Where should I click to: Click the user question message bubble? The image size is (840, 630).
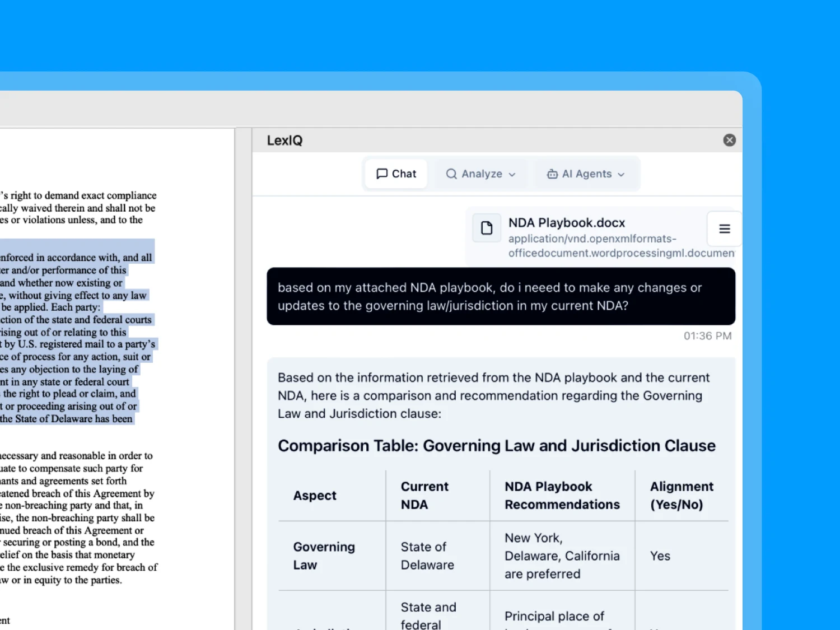pos(501,296)
